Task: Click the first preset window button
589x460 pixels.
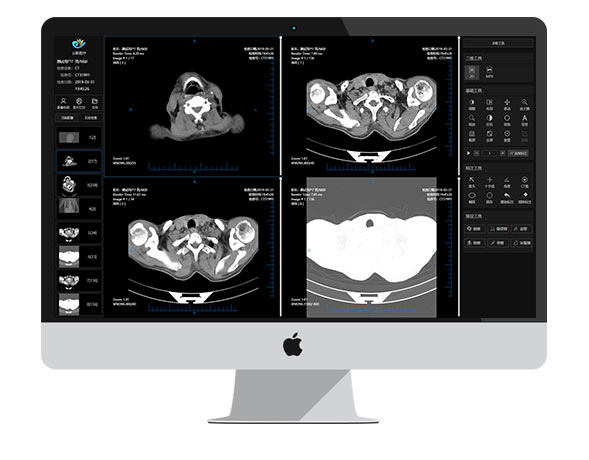Action: pyautogui.click(x=474, y=229)
